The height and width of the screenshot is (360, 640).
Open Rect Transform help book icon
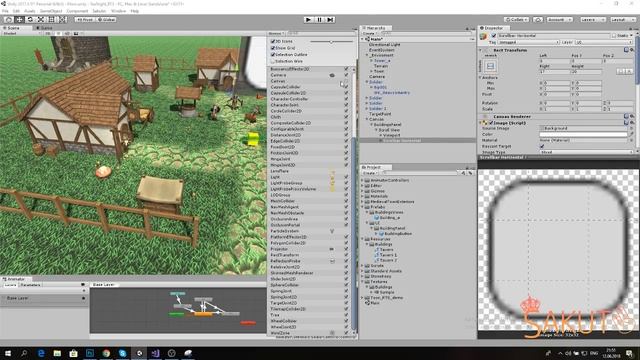[x=627, y=50]
